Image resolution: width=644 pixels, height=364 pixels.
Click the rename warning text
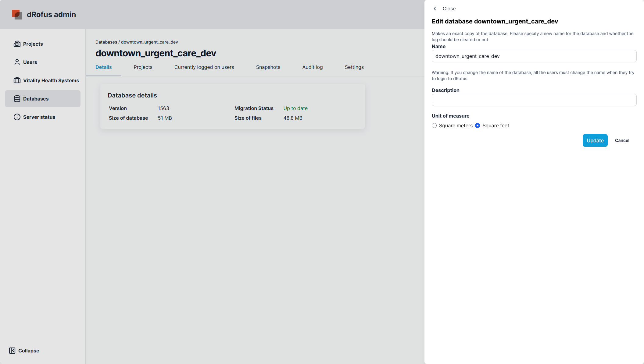[x=533, y=76]
